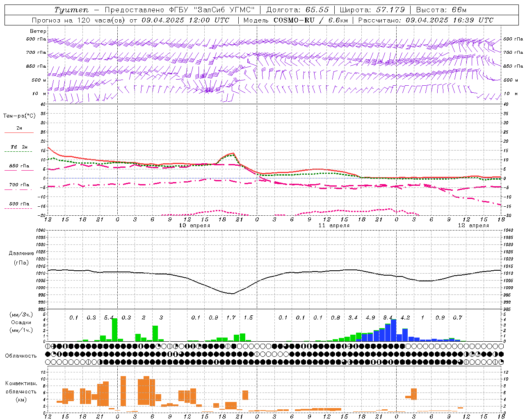Click the 3-hour precipitation total "0.7"
Image resolution: width=525 pixels, height=420 pixels.
[x=457, y=317]
